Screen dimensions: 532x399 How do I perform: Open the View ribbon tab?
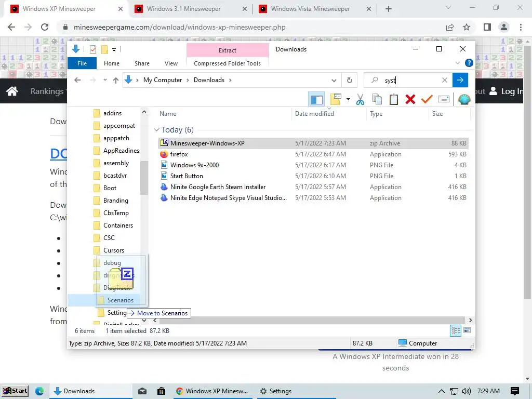click(171, 63)
